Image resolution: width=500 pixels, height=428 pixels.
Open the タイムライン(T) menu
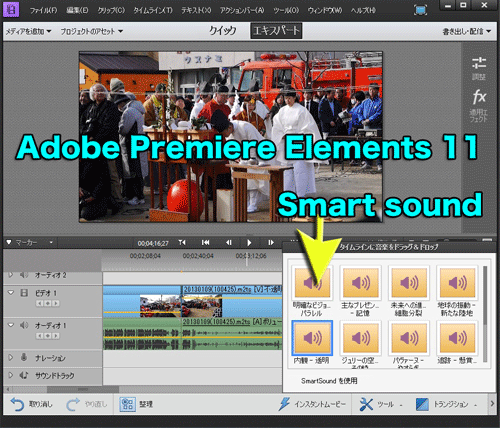(x=153, y=10)
